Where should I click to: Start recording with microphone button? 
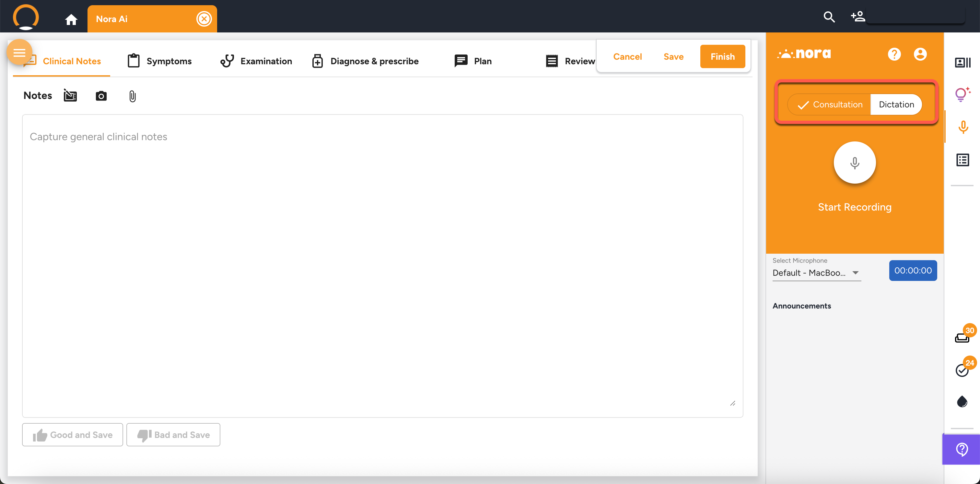point(855,163)
